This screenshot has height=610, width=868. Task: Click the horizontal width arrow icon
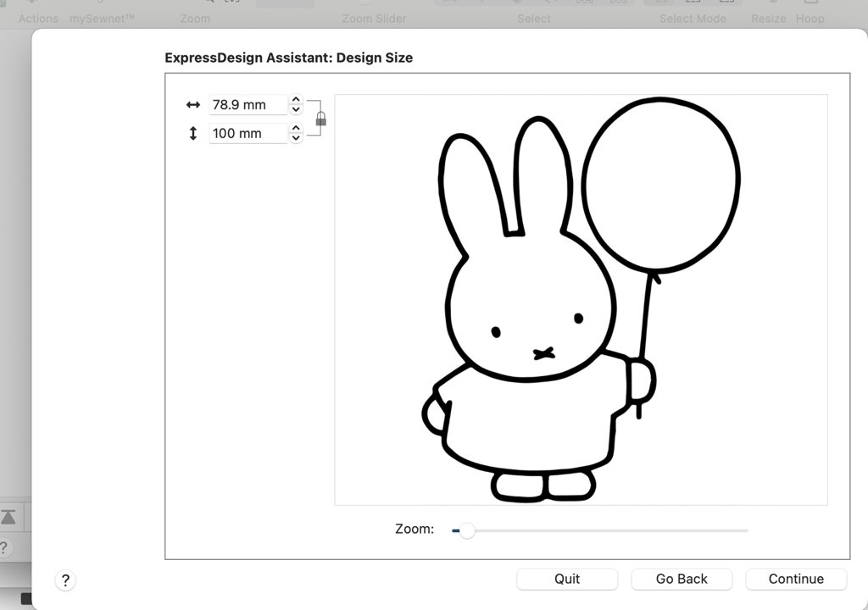192,104
